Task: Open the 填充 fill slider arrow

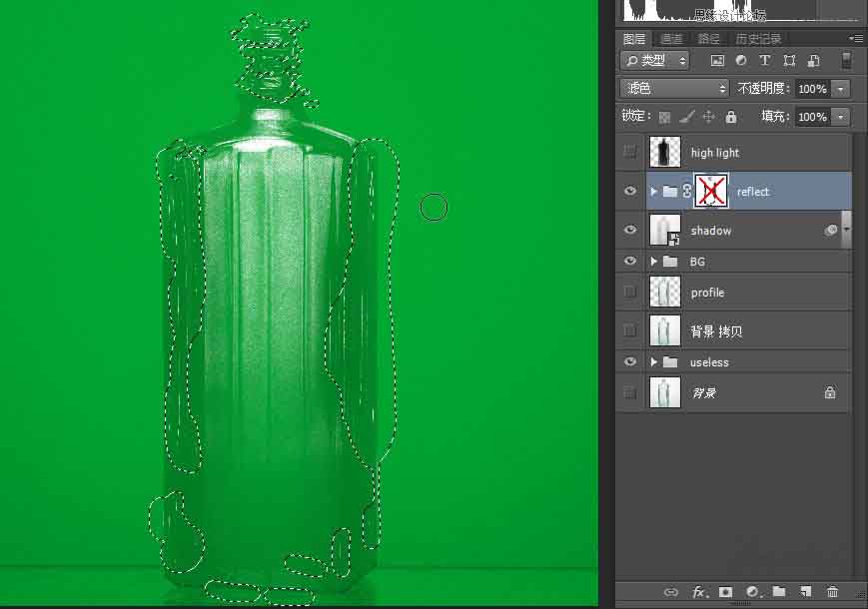Action: tap(841, 117)
